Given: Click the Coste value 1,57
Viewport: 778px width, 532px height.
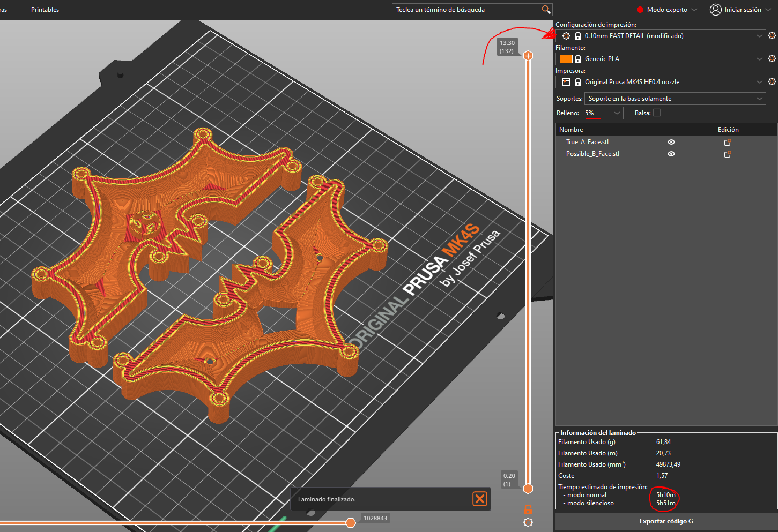Looking at the screenshot, I should pos(662,476).
